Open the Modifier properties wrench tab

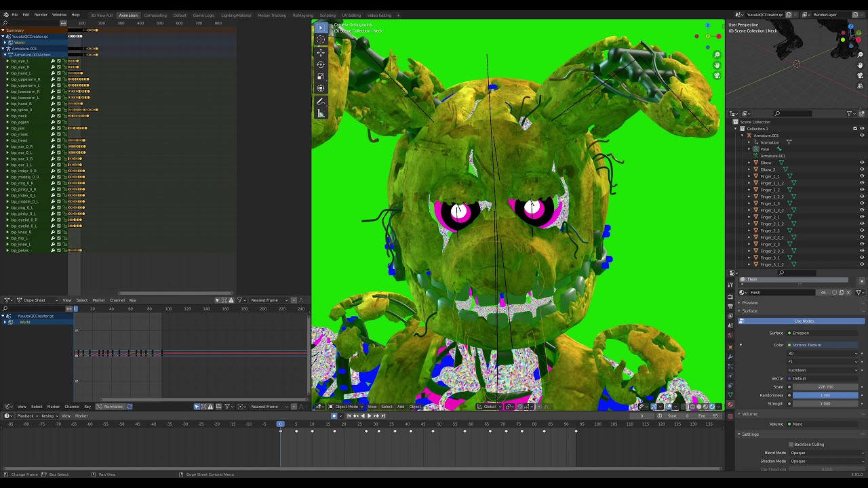pos(730,357)
